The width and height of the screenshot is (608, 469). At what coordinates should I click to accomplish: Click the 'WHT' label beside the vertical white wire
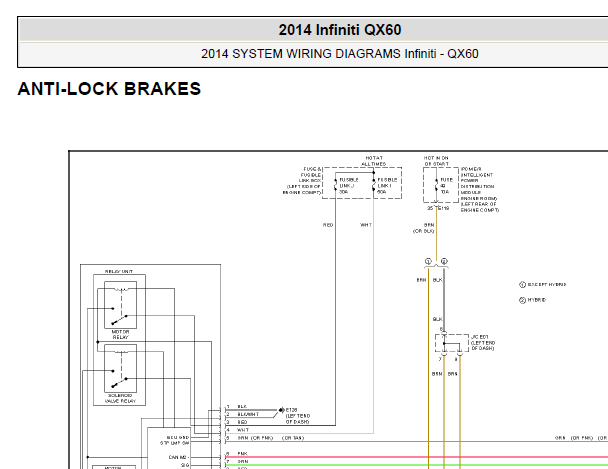(366, 225)
